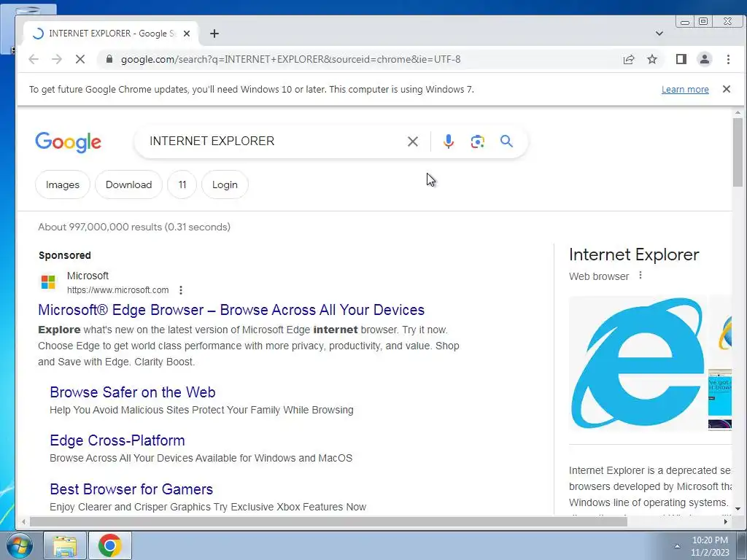Dismiss the Windows 7 update notice
The image size is (747, 560).
727,89
